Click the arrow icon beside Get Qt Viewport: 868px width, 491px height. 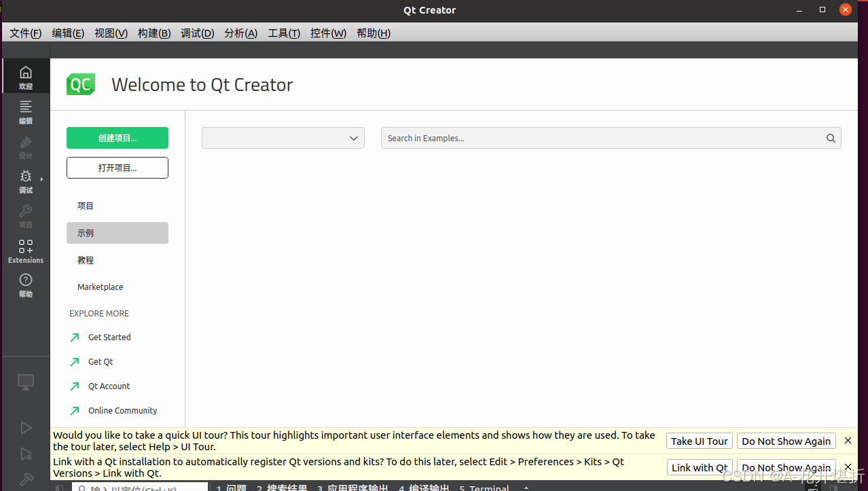75,362
